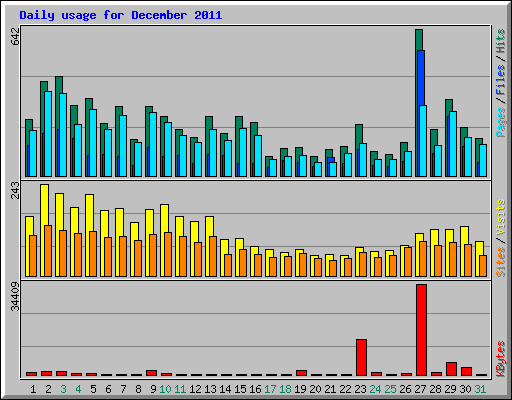Select day 6 label on the x-axis
Image resolution: width=512 pixels, height=400 pixels.
[108, 389]
